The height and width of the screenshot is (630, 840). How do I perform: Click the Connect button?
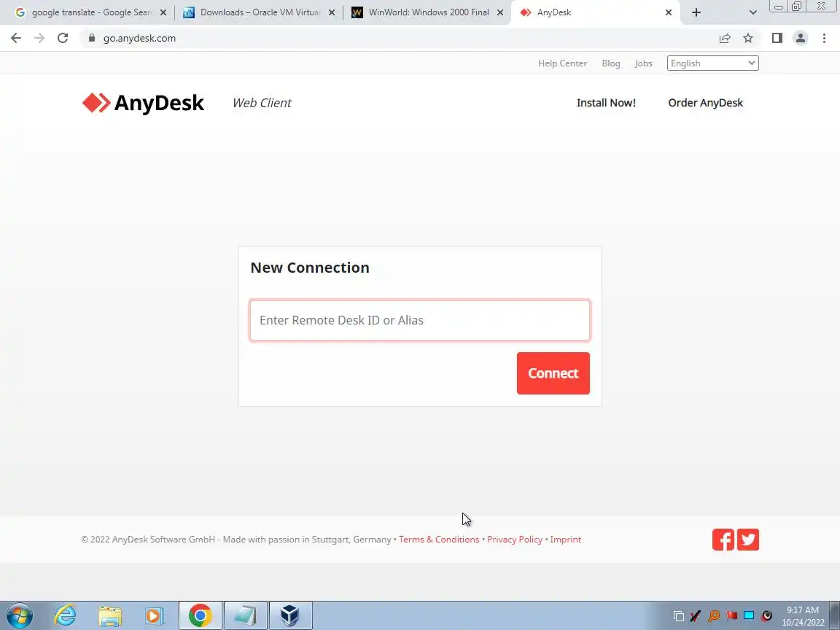coord(553,373)
